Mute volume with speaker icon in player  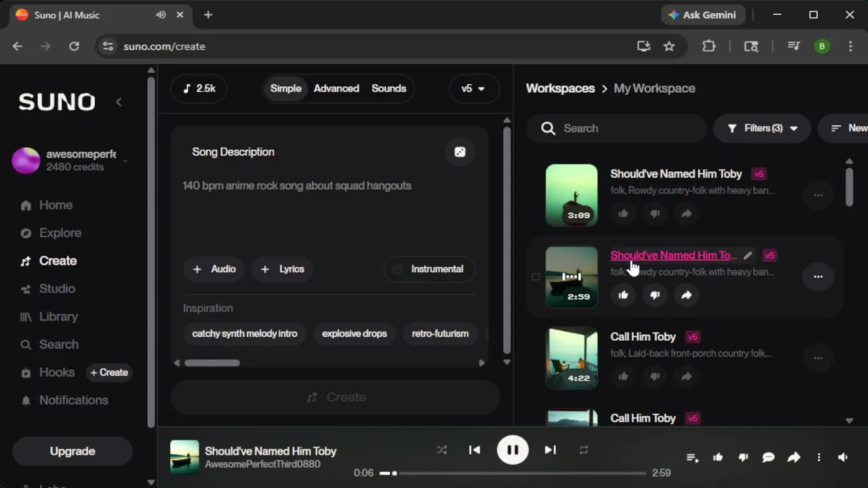click(843, 457)
